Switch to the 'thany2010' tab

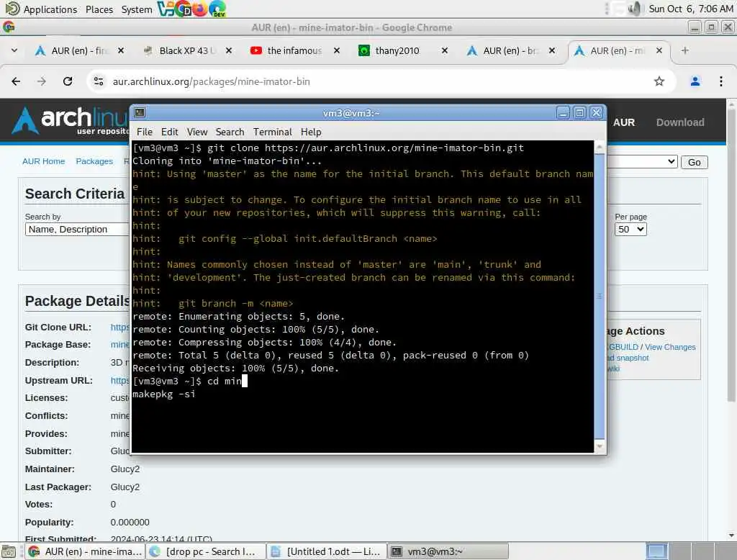397,50
